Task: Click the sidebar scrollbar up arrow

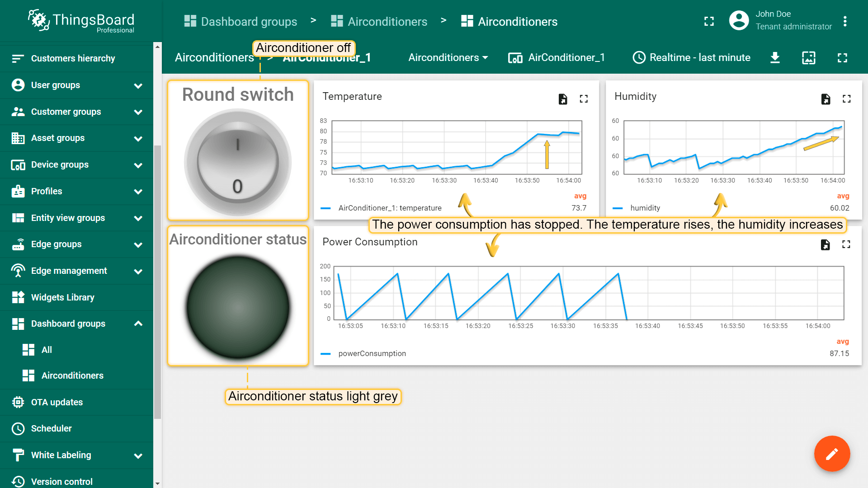Action: (157, 46)
